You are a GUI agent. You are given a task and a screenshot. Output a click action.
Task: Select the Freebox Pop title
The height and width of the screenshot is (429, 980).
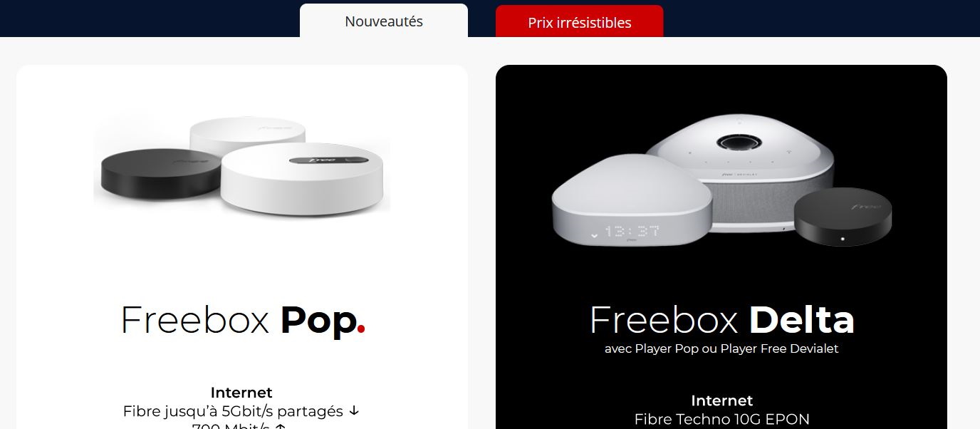click(x=243, y=320)
